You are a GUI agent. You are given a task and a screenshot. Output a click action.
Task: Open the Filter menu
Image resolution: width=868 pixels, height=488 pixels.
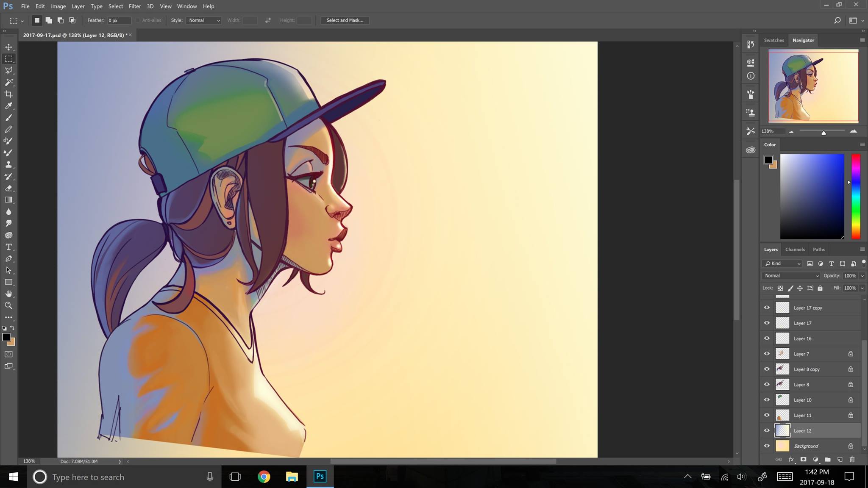click(x=135, y=6)
